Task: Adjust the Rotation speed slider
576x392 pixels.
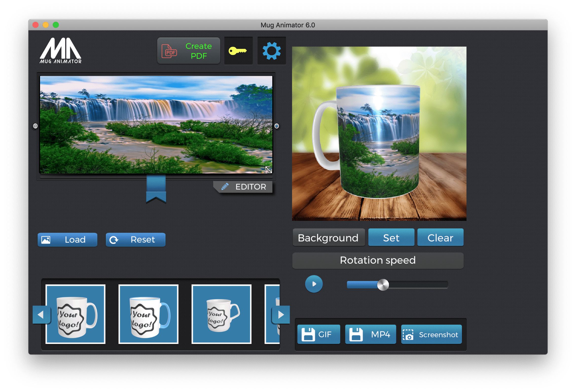Action: pyautogui.click(x=383, y=284)
